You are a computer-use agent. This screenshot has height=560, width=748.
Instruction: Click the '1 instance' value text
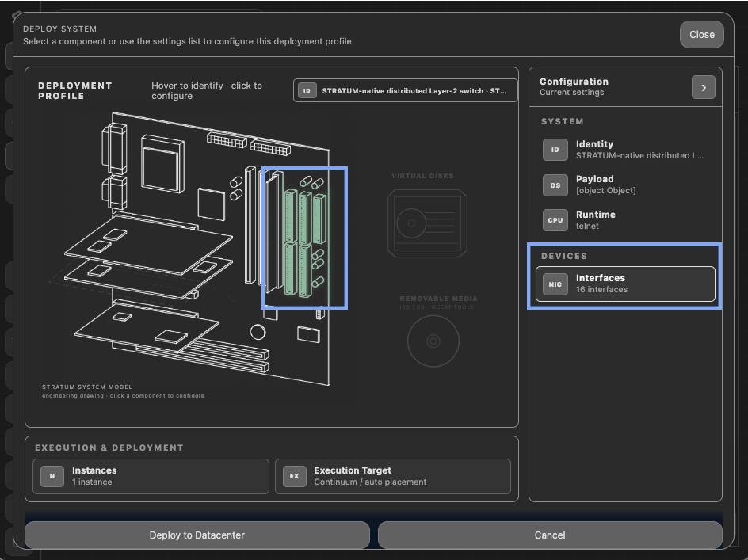(92, 482)
